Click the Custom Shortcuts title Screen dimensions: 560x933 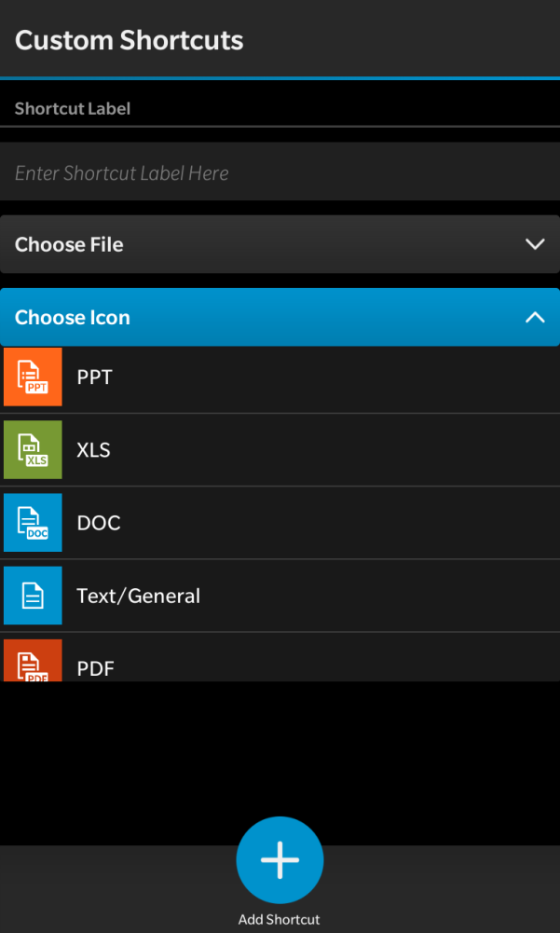coord(130,40)
